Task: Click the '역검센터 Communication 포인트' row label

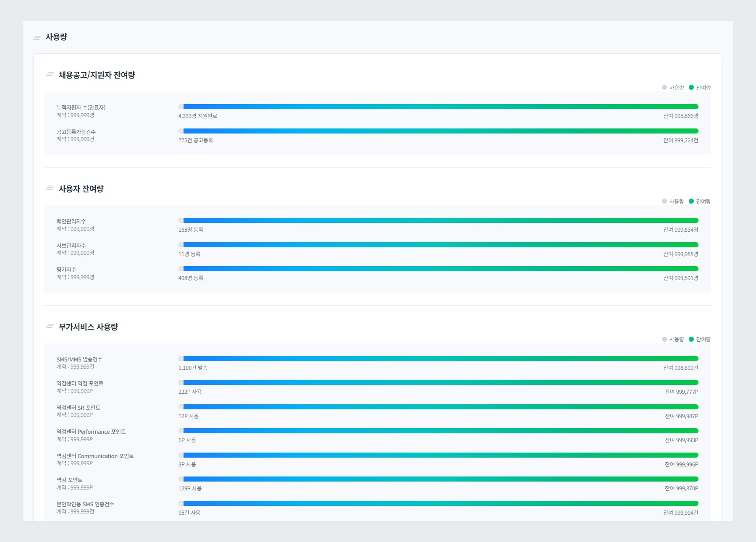Action: [x=95, y=456]
